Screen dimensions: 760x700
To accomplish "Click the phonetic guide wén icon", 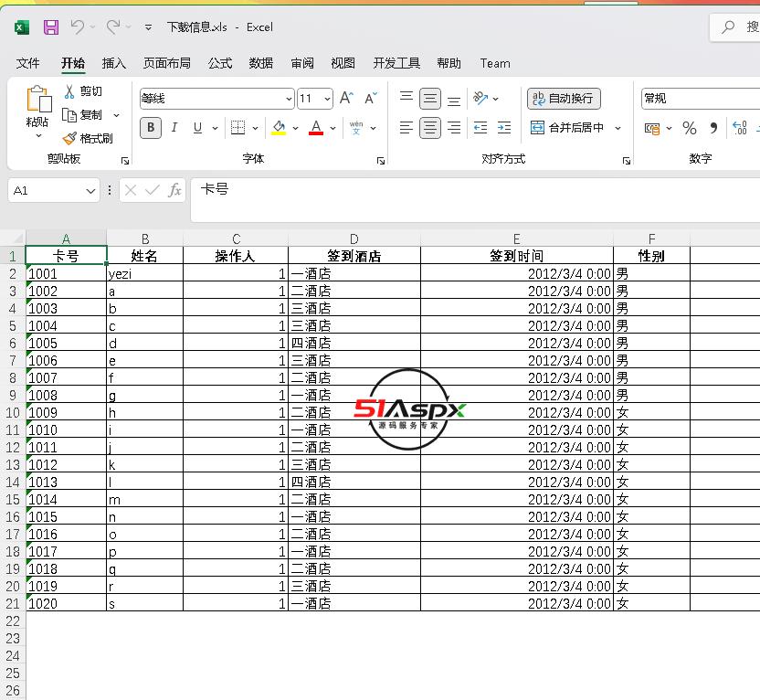I will [x=356, y=128].
